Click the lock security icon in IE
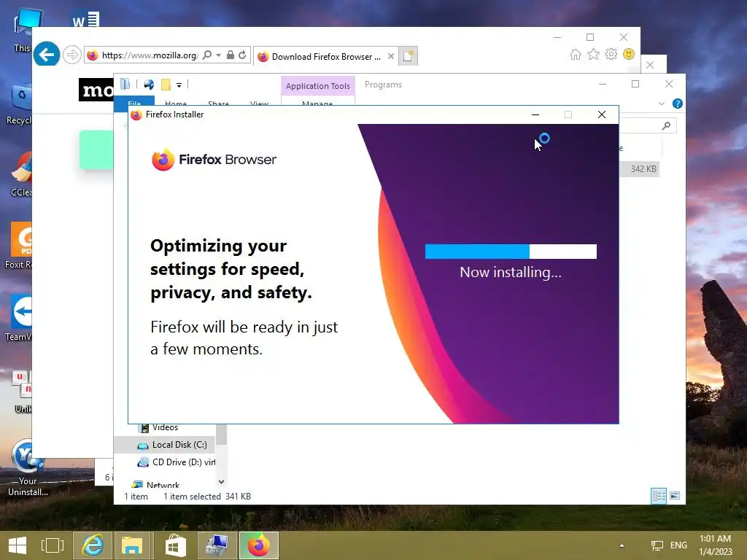Viewport: 747px width, 560px height. pos(230,55)
